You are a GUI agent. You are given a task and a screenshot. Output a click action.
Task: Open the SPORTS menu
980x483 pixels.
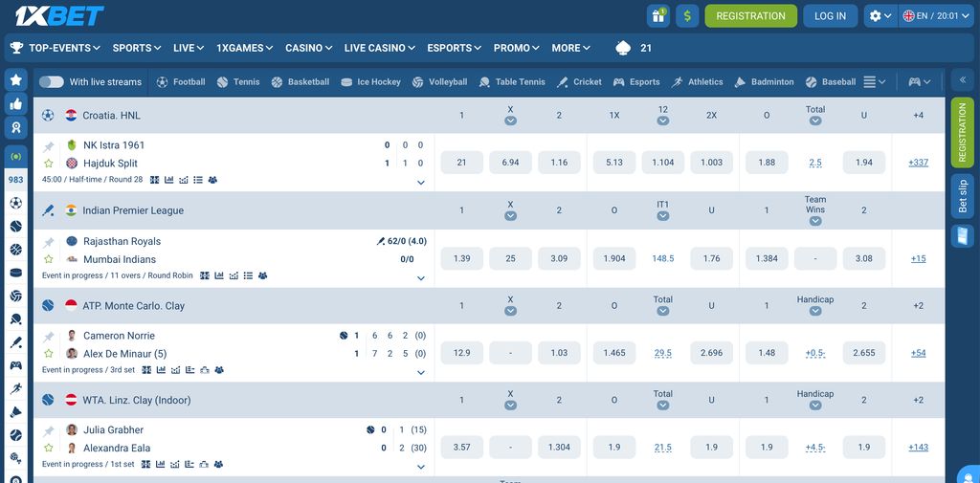tap(137, 48)
